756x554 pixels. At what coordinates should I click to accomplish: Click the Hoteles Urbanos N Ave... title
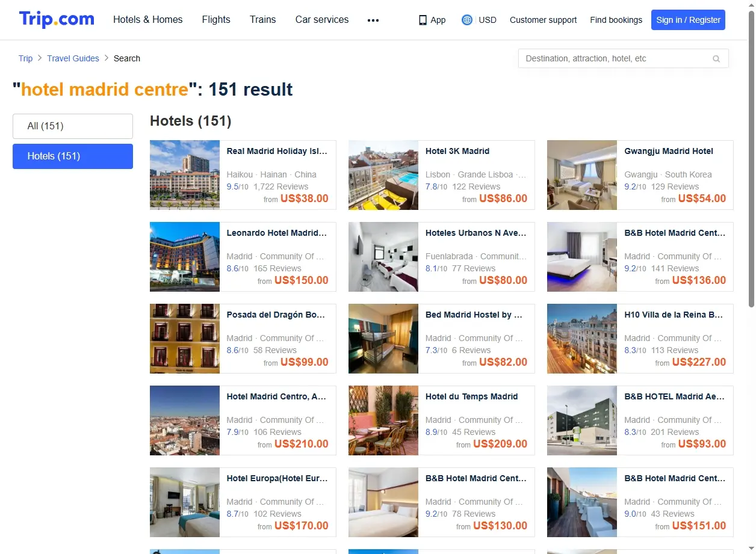(476, 233)
